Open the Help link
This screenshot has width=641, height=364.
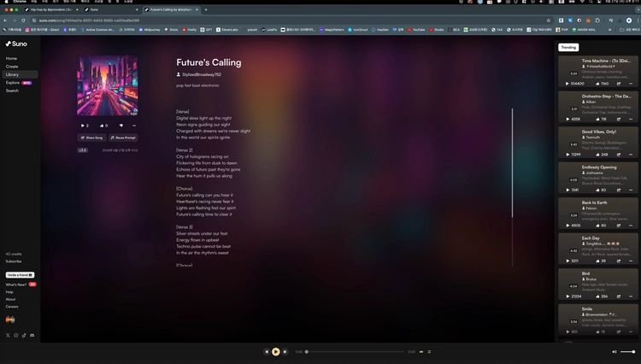9,292
